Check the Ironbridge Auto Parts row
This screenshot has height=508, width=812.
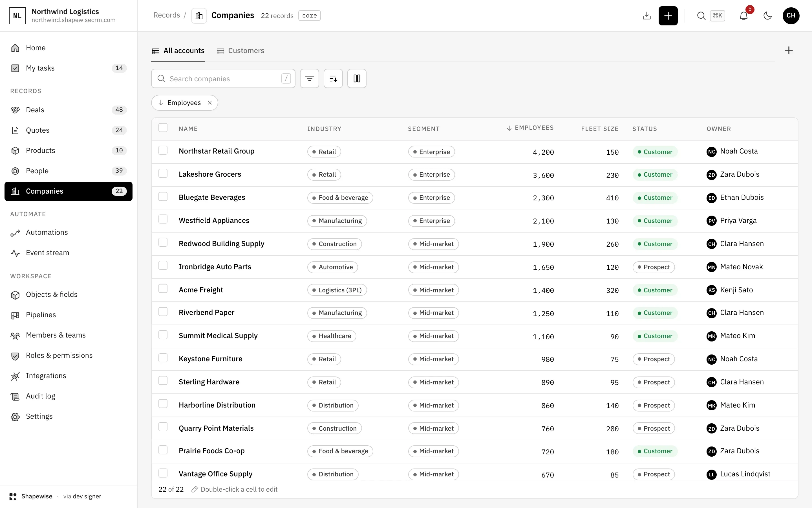(163, 266)
